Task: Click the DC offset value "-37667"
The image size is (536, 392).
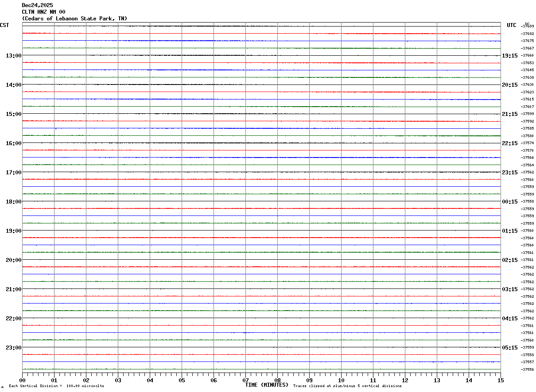Action: (527, 48)
